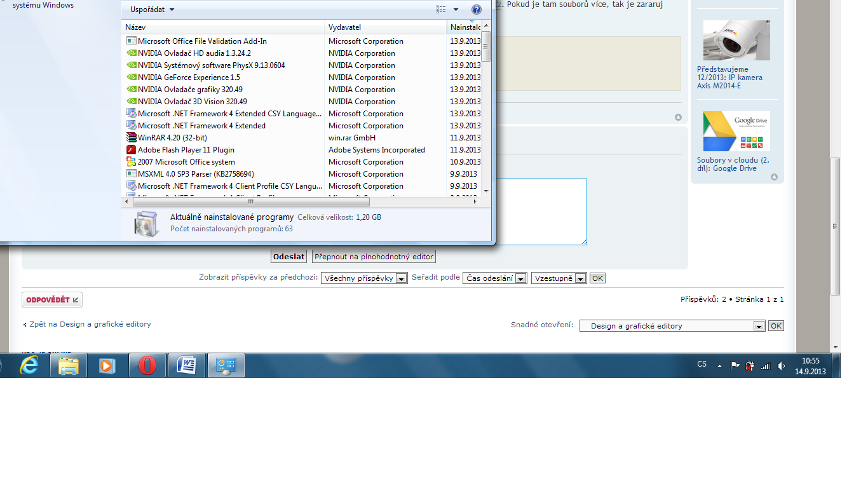
Task: Click the Google Drive thumbnail image
Action: [736, 132]
